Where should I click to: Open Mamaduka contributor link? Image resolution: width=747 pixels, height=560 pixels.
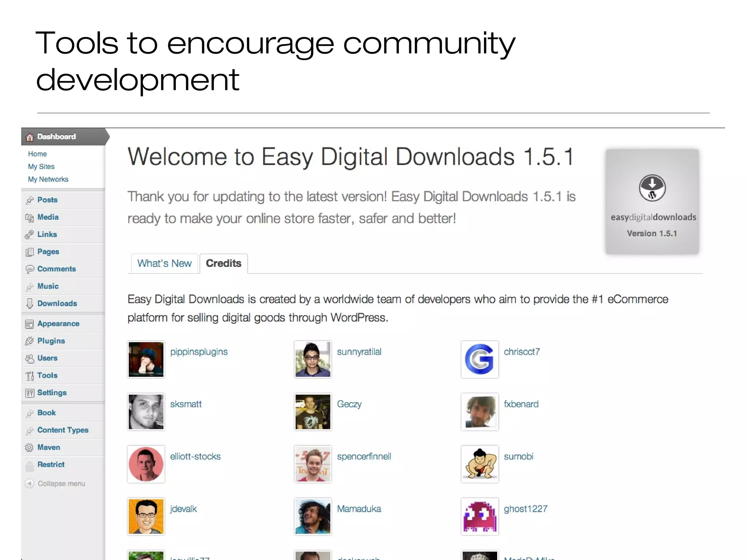[x=359, y=509]
